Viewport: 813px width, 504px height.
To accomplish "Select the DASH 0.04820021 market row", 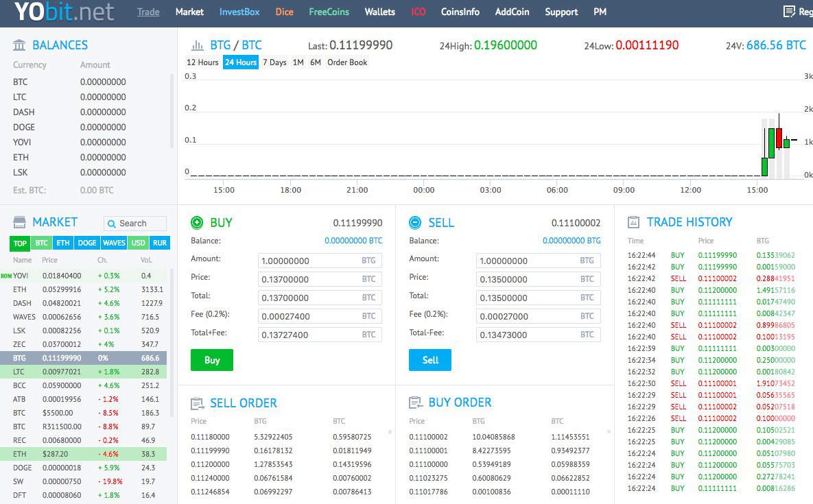I will (84, 303).
